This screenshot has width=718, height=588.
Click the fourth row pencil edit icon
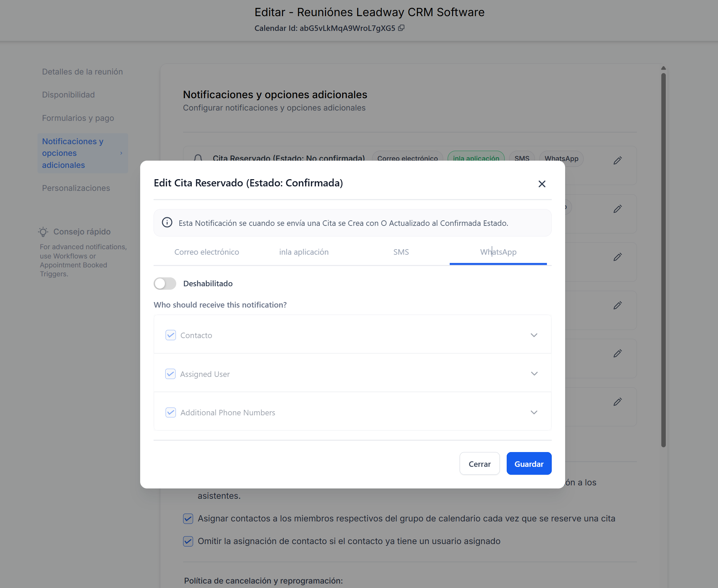pyautogui.click(x=617, y=305)
